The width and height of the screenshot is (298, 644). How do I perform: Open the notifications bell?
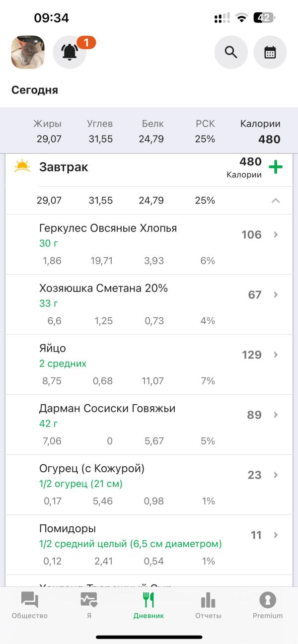tap(70, 52)
